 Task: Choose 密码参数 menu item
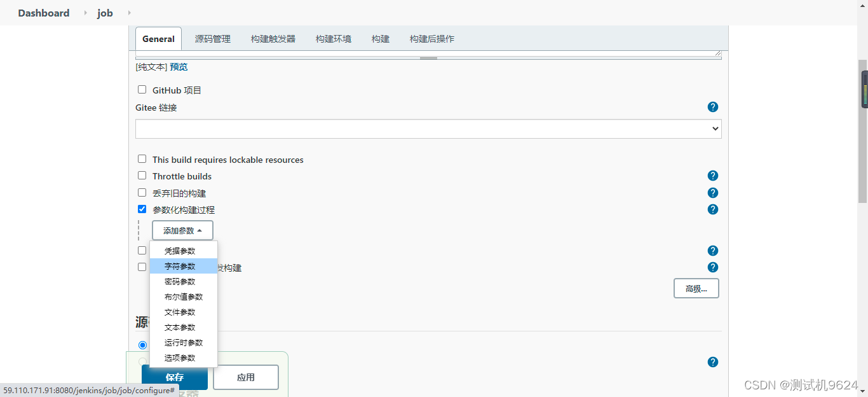pos(184,281)
